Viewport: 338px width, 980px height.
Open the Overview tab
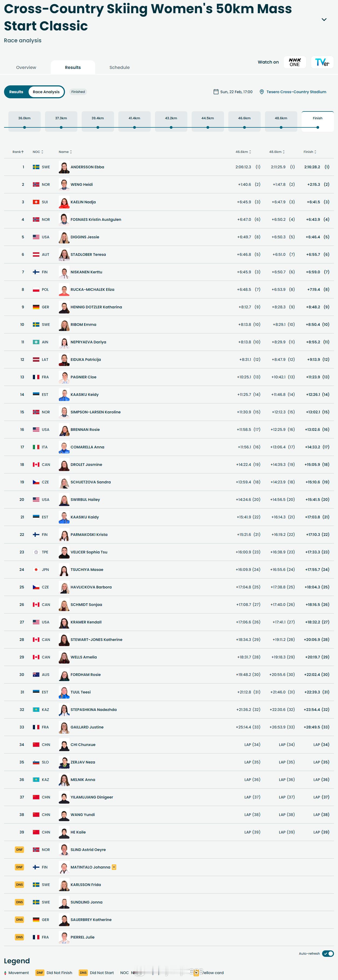(26, 67)
